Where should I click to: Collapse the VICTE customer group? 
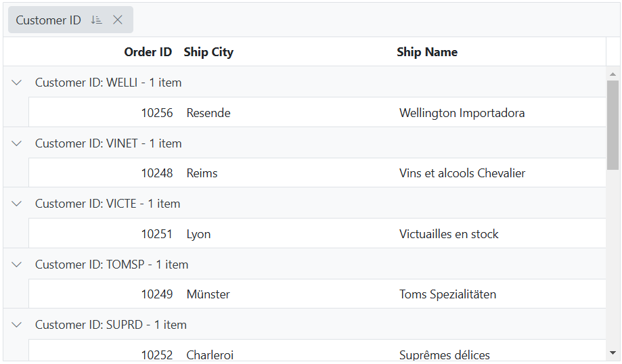coord(17,204)
